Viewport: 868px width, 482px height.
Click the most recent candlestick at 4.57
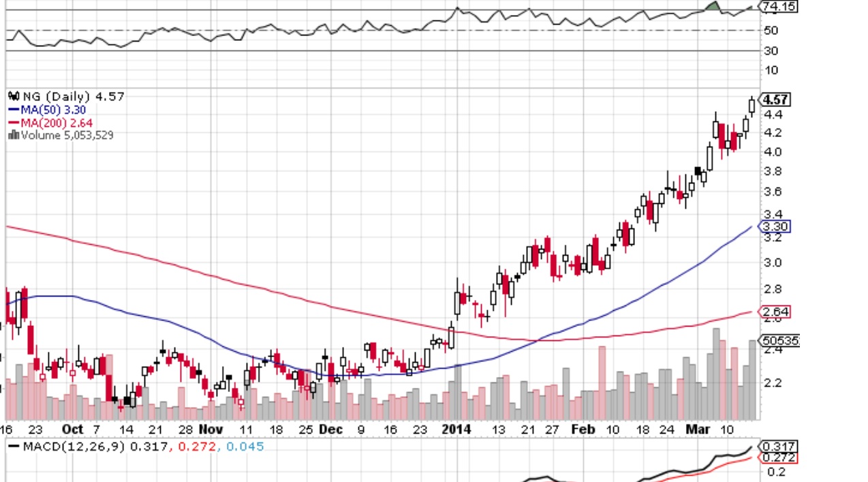tap(752, 105)
